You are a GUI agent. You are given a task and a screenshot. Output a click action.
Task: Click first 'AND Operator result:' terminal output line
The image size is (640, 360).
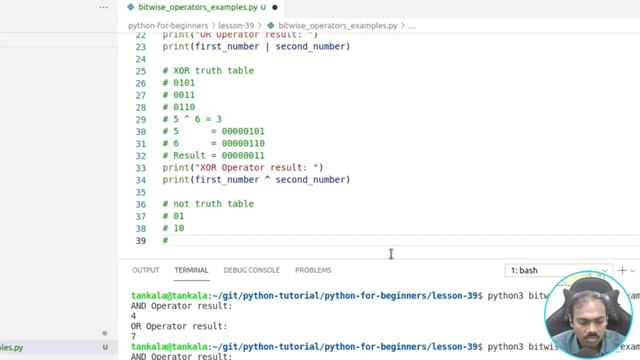coord(181,306)
